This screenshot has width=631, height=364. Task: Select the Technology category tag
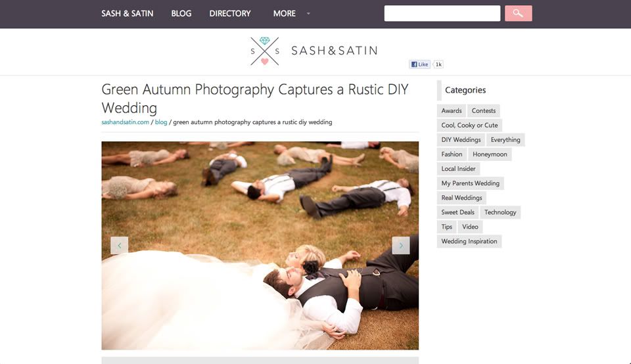click(500, 212)
